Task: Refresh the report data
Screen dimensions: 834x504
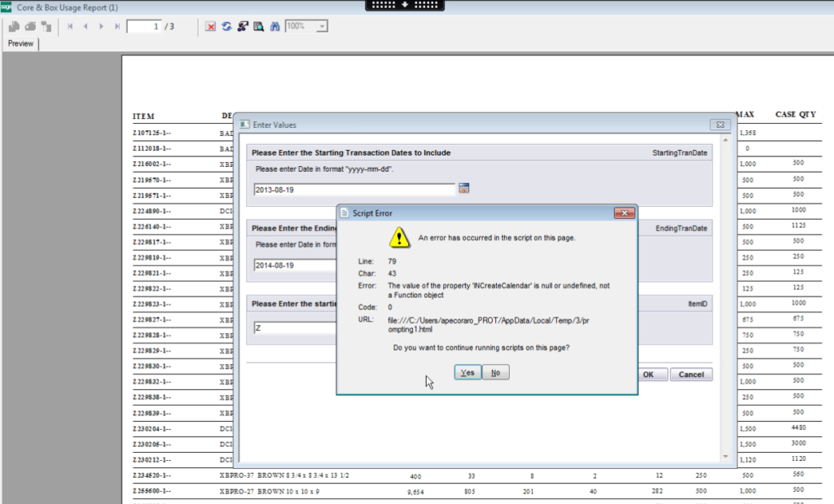Action: point(227,26)
